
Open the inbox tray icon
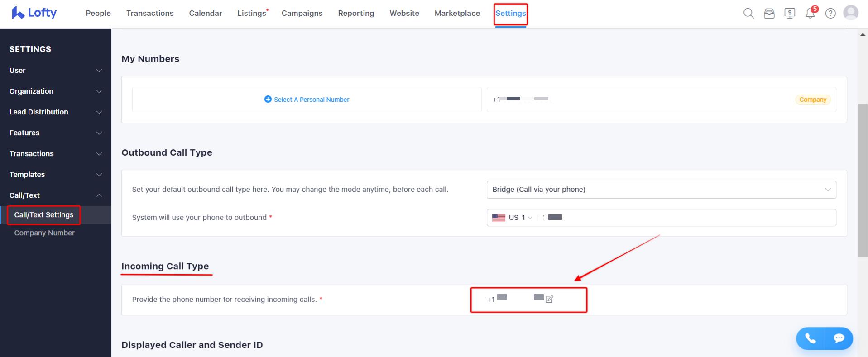point(769,14)
